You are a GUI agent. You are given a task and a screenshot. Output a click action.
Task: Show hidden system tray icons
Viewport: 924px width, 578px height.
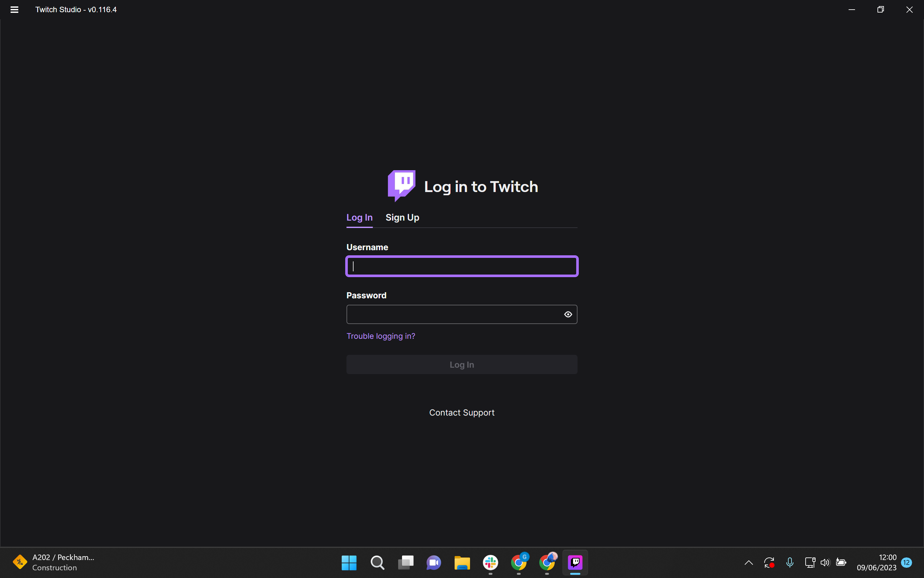tap(749, 562)
